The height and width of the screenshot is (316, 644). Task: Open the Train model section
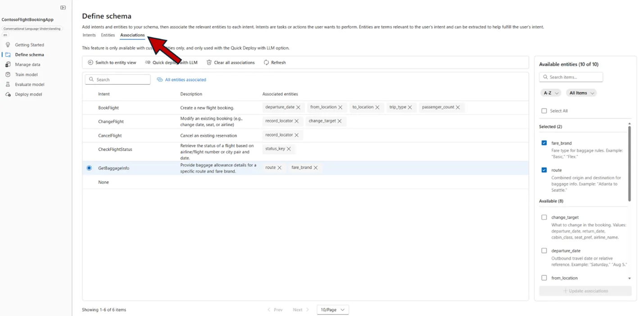(x=26, y=74)
